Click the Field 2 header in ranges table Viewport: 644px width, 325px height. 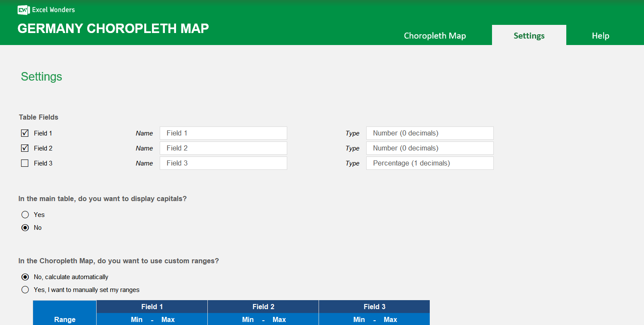[x=263, y=307]
